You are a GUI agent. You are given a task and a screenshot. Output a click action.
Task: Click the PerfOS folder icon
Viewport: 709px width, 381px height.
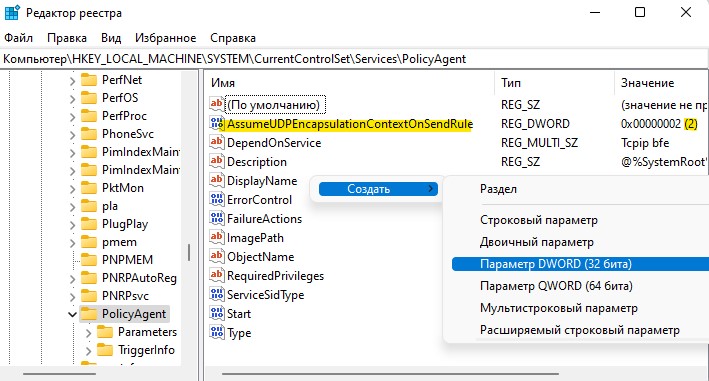(89, 98)
